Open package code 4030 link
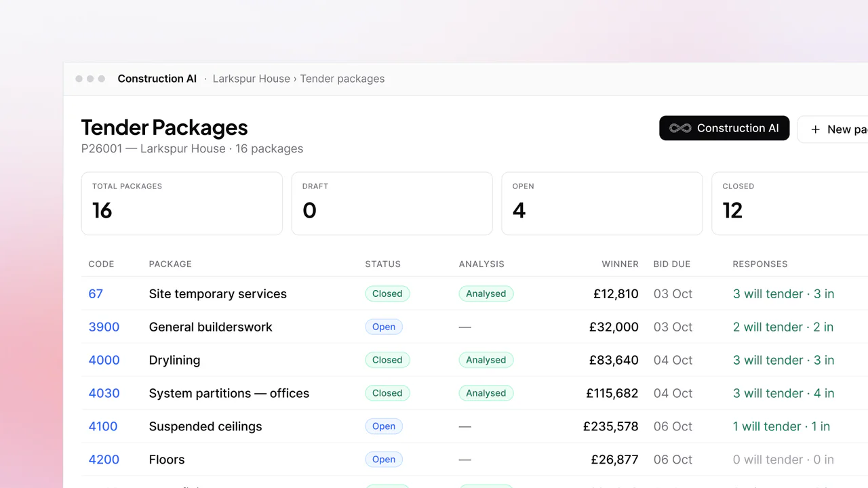 coord(104,393)
